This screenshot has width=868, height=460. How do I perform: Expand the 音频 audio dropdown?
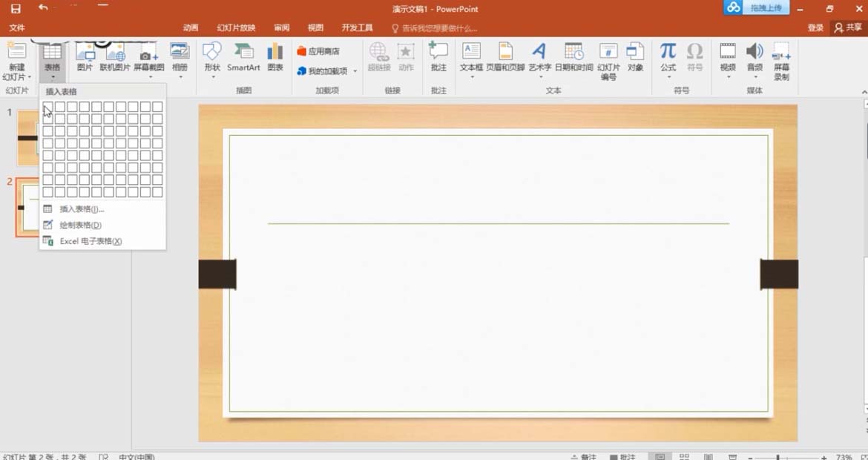coord(754,76)
